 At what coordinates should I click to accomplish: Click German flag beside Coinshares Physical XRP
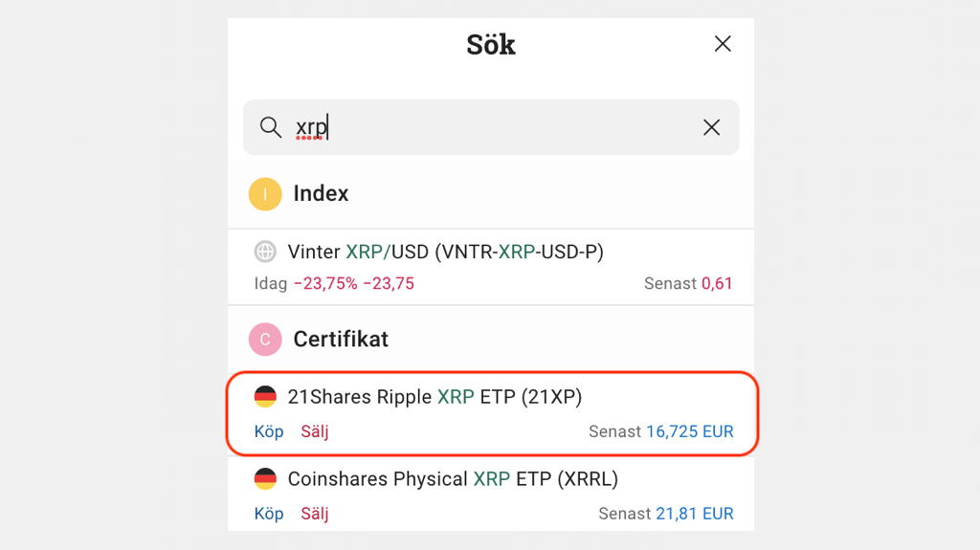pos(265,479)
